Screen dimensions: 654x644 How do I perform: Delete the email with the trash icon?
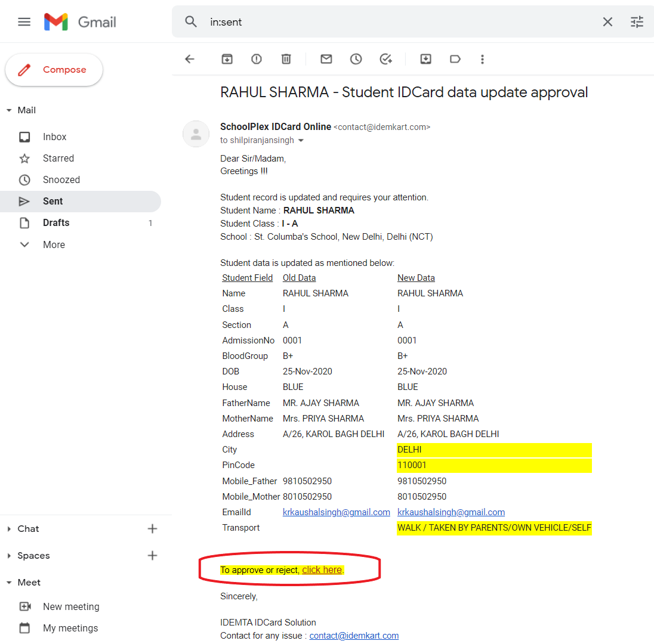coord(286,59)
